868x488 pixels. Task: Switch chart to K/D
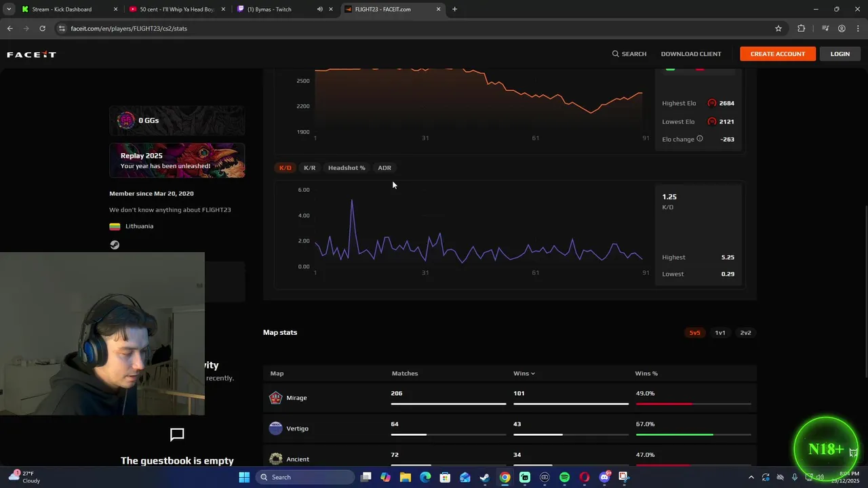285,167
